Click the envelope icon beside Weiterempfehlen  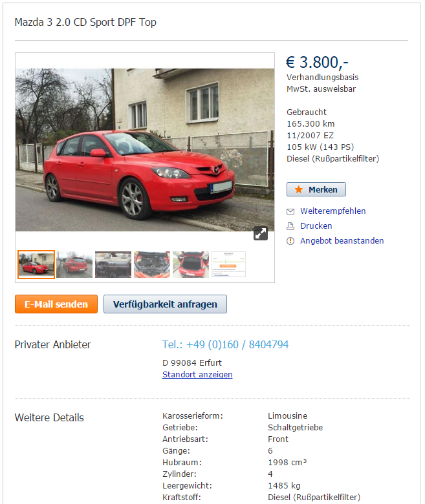click(290, 211)
